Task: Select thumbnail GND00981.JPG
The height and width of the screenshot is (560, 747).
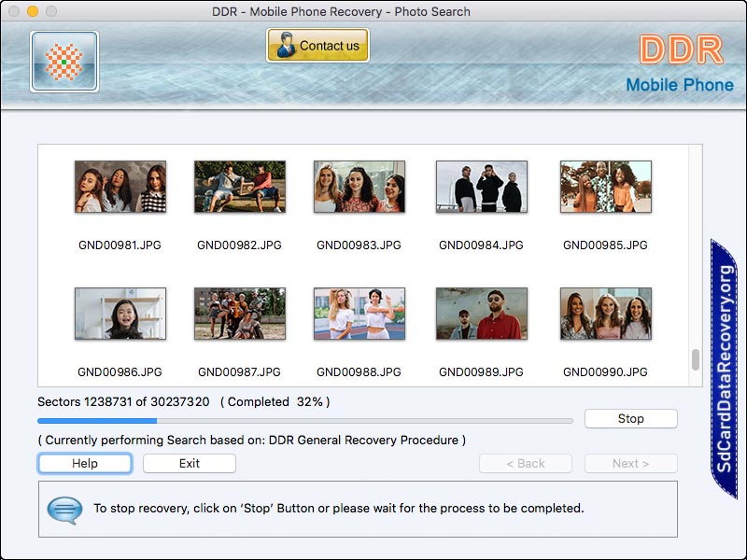Action: tap(120, 187)
